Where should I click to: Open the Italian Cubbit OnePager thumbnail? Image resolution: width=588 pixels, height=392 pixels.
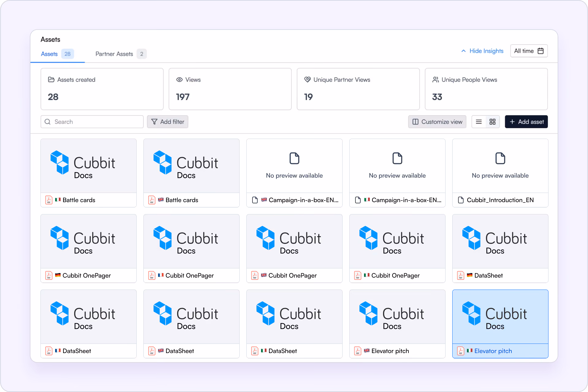coord(397,241)
